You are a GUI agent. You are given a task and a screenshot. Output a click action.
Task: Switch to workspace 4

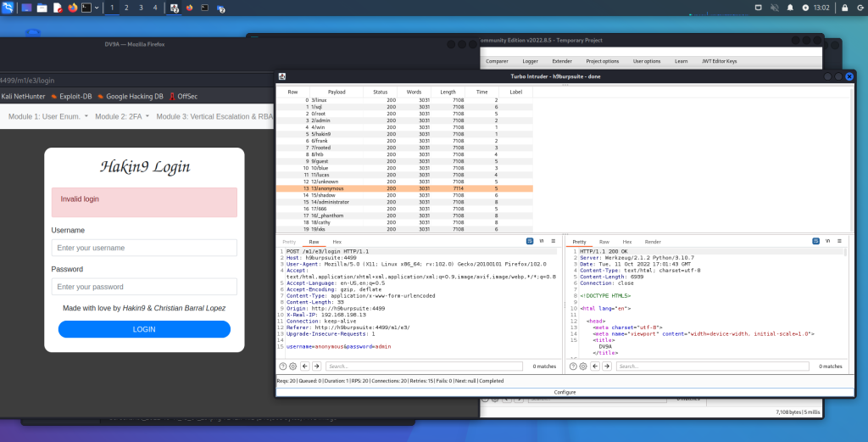pyautogui.click(x=155, y=8)
